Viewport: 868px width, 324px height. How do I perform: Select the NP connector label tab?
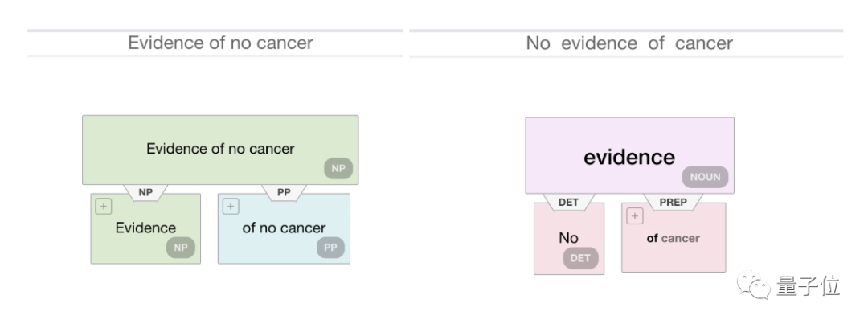click(145, 193)
